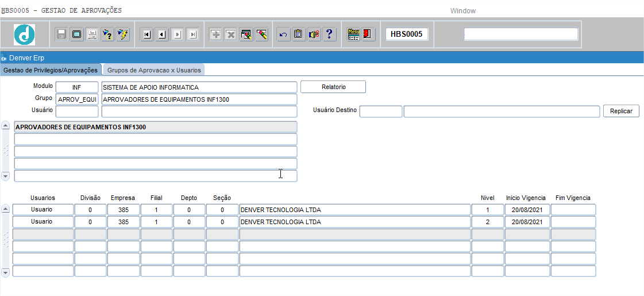Viewport: 644px width, 296px height.
Task: Switch to Grupos de Aprovacao x Usuarios tab
Action: (154, 70)
